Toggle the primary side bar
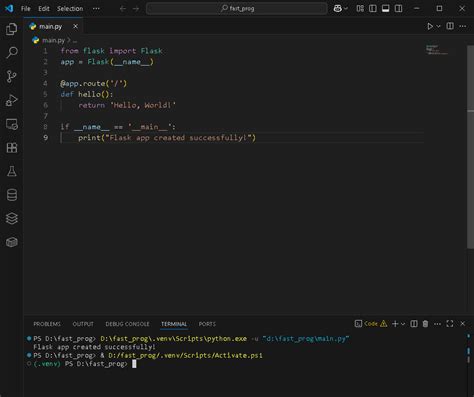Image resolution: width=474 pixels, height=397 pixels. (x=373, y=9)
